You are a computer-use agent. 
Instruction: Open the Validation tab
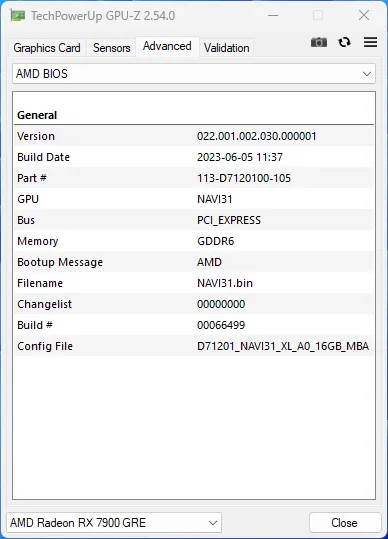pos(226,48)
